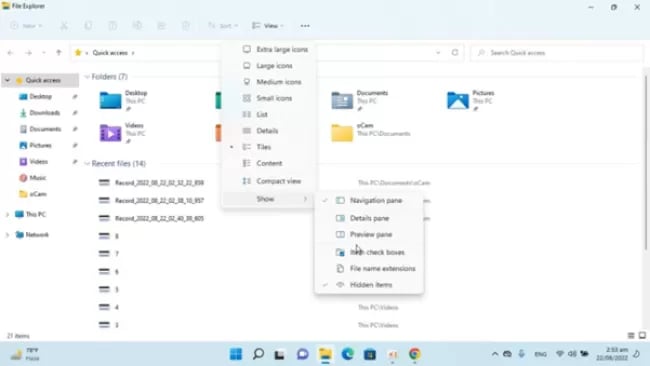Select Tiles view option
Image resolution: width=650 pixels, height=366 pixels.
[268, 147]
